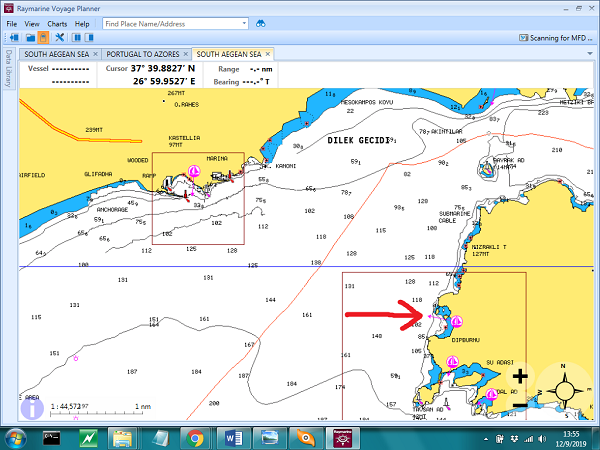Toggle the highlighted orange lock toolbar button
This screenshot has height=450, width=600.
[43, 38]
